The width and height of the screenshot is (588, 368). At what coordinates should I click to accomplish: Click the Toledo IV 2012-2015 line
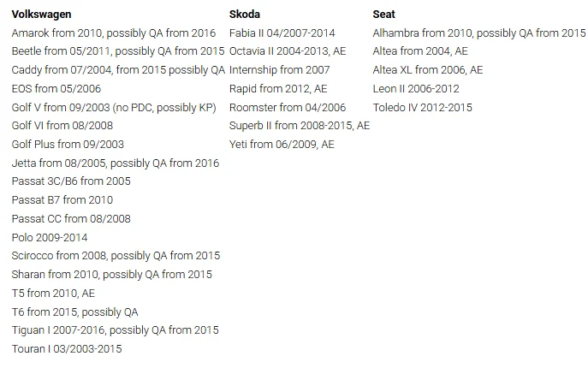pos(422,107)
